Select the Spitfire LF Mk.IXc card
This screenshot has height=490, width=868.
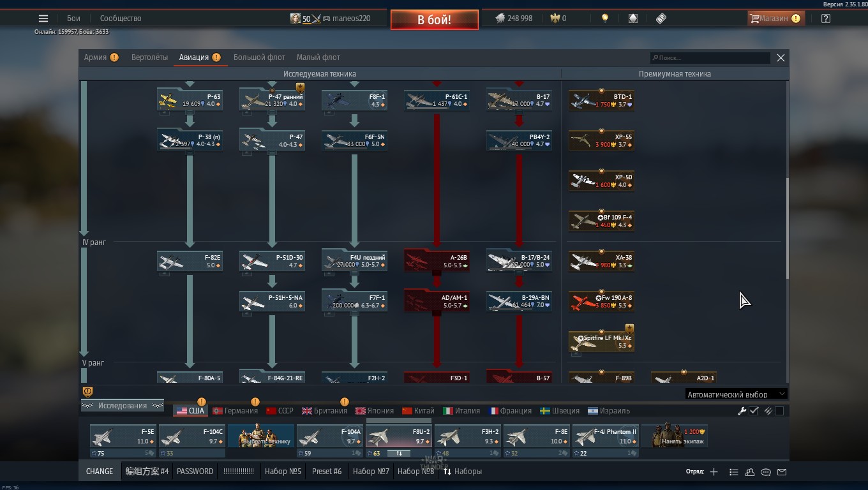(x=602, y=341)
